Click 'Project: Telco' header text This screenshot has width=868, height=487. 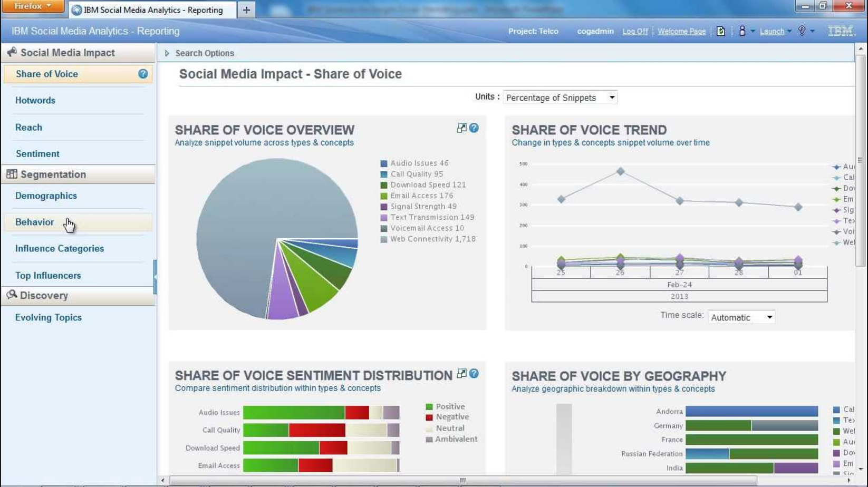(533, 31)
